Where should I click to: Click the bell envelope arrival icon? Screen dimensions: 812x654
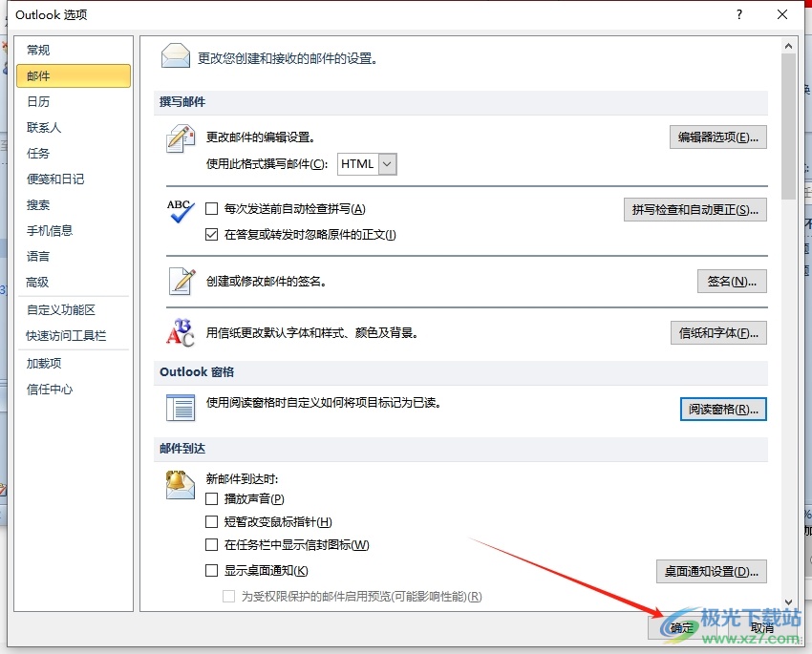[x=180, y=485]
